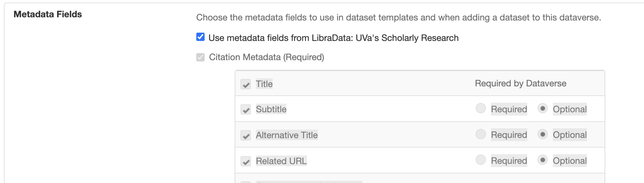Click the Title field label text
This screenshot has height=183, width=644.
tap(264, 84)
